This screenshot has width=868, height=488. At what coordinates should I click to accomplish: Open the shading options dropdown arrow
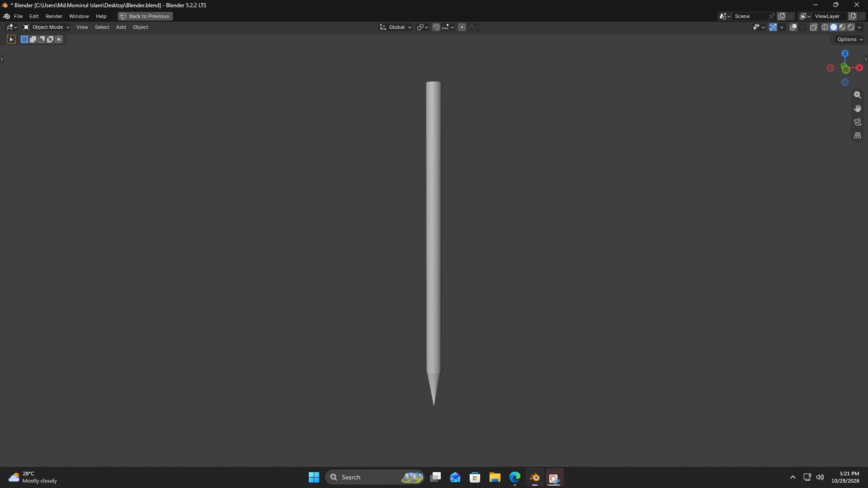pos(860,28)
